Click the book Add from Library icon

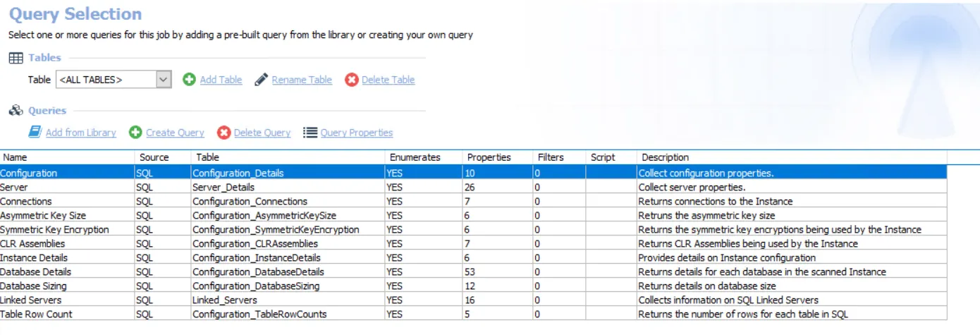(35, 132)
